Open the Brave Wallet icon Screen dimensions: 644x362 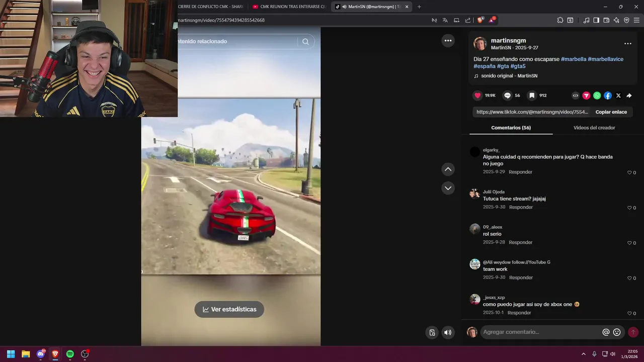606,20
